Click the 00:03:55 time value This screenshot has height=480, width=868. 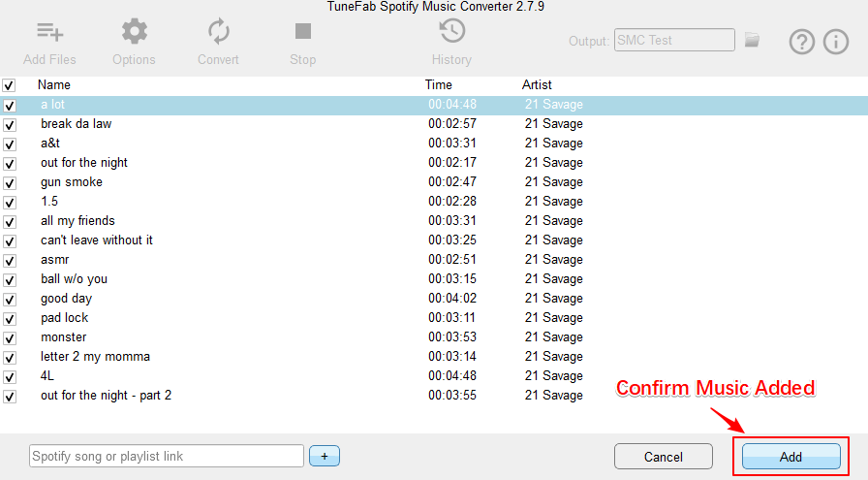(x=452, y=396)
